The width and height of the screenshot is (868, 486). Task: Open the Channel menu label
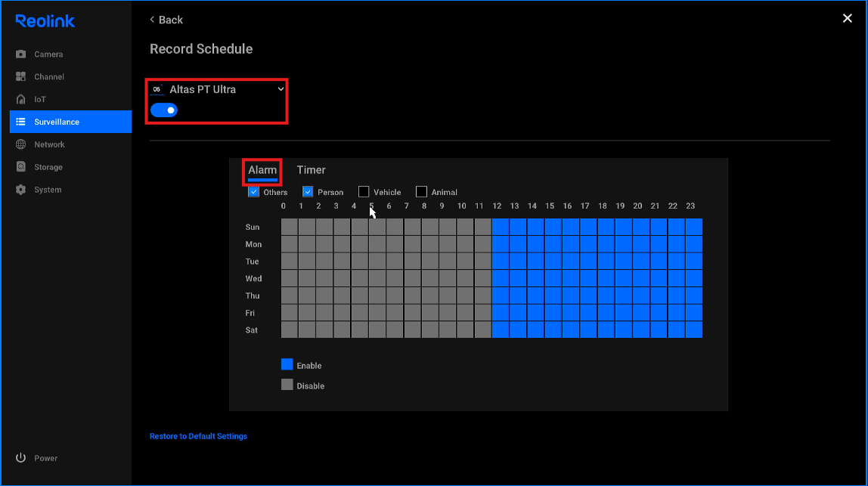click(49, 77)
